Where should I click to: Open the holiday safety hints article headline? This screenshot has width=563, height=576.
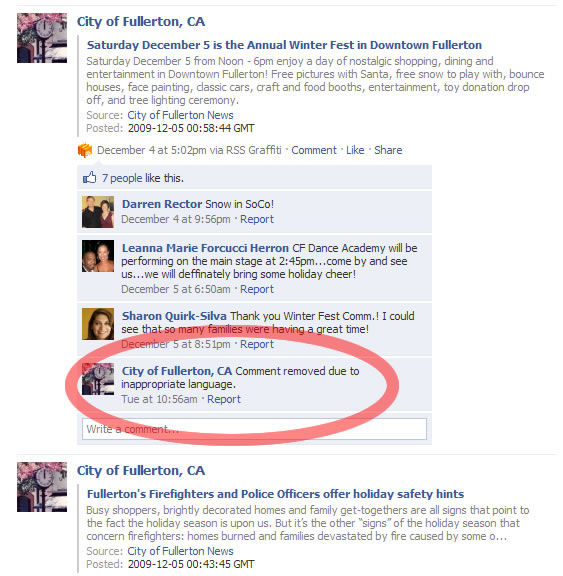click(x=275, y=494)
